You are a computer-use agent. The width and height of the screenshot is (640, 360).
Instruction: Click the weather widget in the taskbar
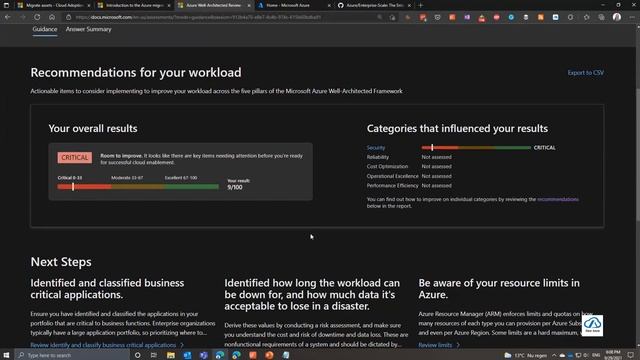point(527,355)
